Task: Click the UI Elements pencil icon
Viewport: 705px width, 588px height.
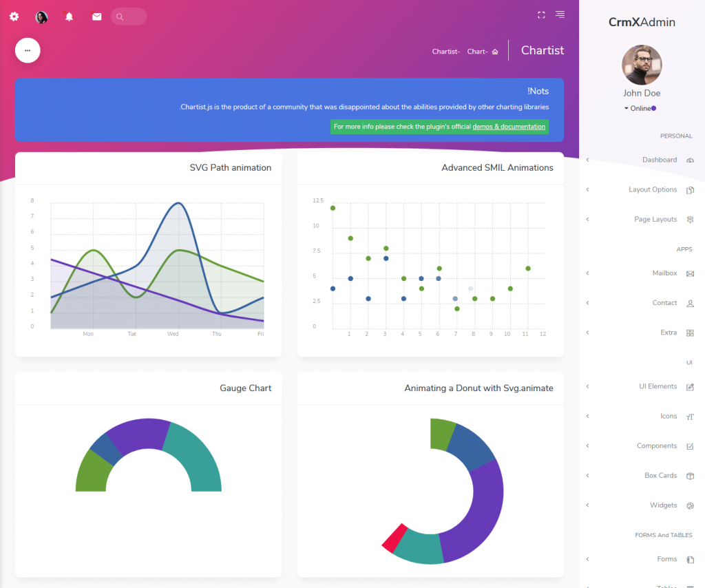Action: (x=690, y=387)
